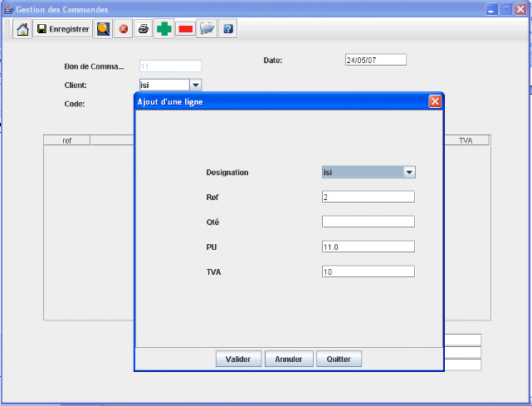Click the Date field

[375, 60]
